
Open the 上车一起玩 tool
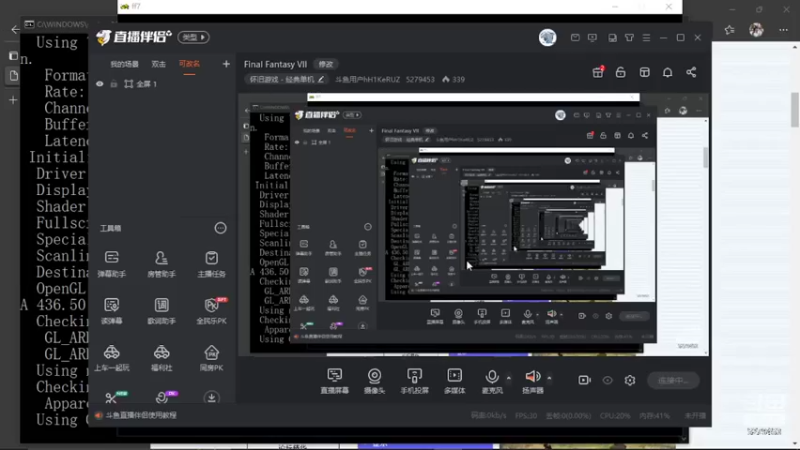pyautogui.click(x=111, y=358)
